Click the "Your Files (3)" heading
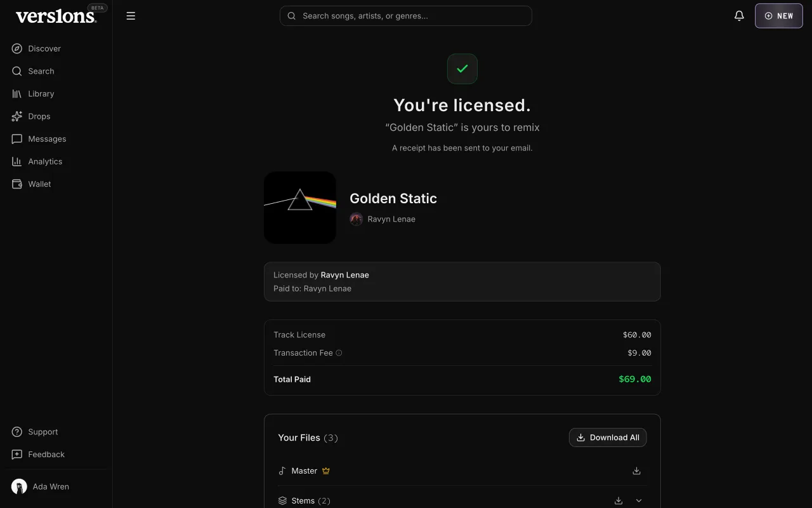The height and width of the screenshot is (508, 812). [308, 438]
